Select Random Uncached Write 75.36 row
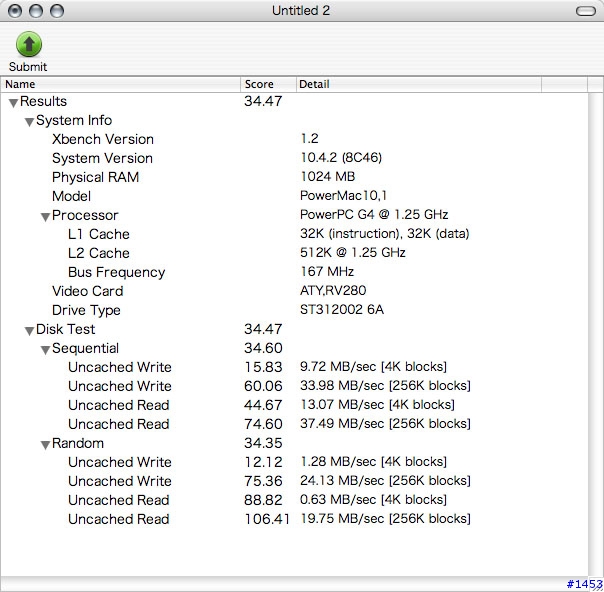 coord(294,481)
